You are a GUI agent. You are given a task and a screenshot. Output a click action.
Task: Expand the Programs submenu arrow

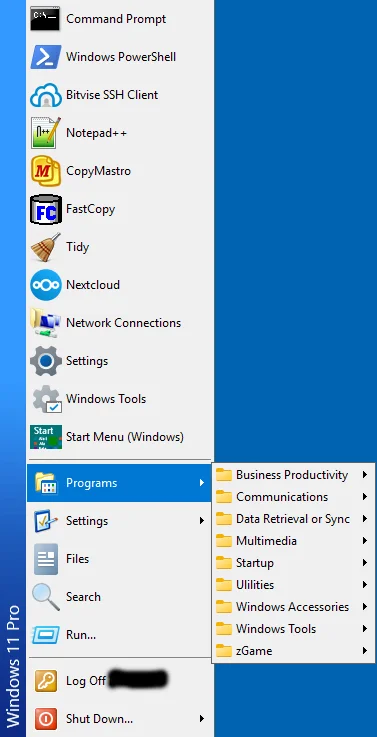[x=202, y=483]
